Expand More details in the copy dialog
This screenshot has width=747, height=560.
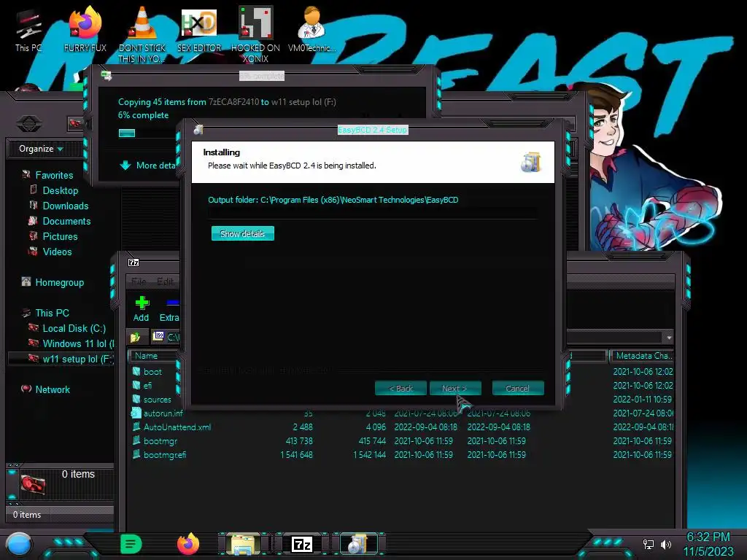(148, 166)
